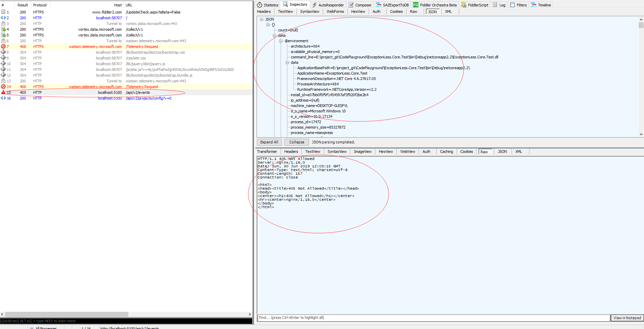Click the session list horizontal scrollbar
Viewport: 644px width, 329px height.
coord(67,314)
